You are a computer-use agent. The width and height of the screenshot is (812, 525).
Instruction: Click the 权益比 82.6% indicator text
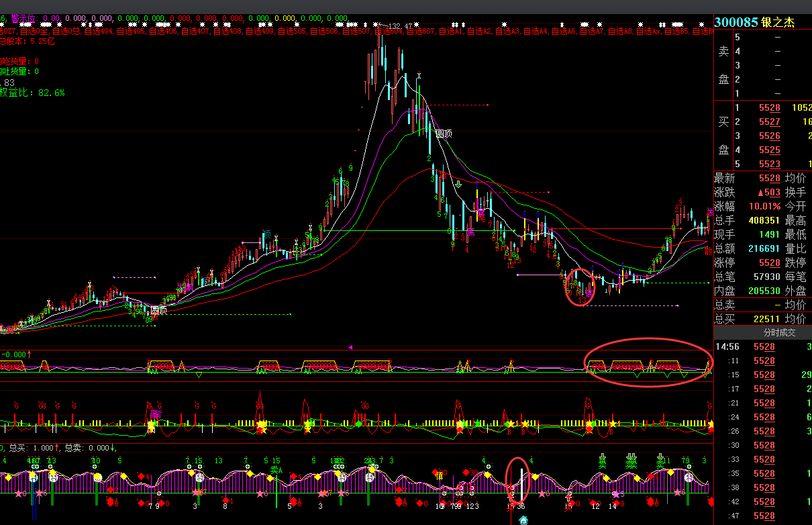[32, 93]
